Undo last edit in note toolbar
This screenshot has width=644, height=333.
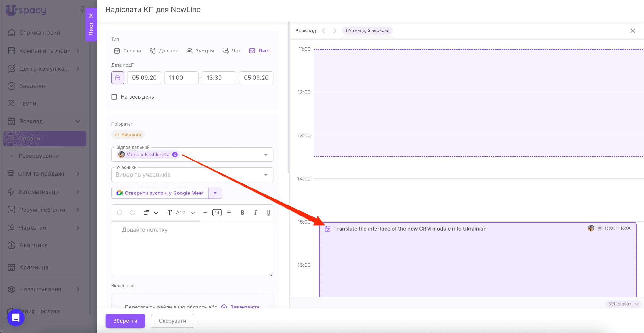coord(119,213)
